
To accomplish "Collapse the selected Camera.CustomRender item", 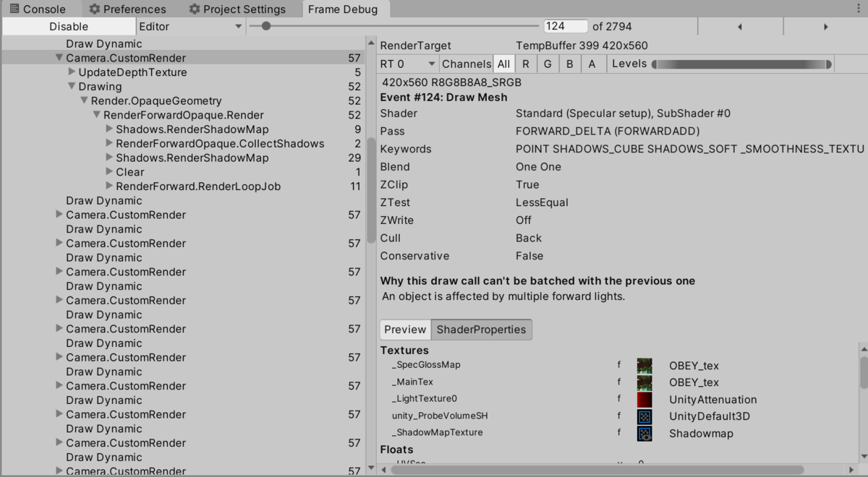I will pos(59,58).
